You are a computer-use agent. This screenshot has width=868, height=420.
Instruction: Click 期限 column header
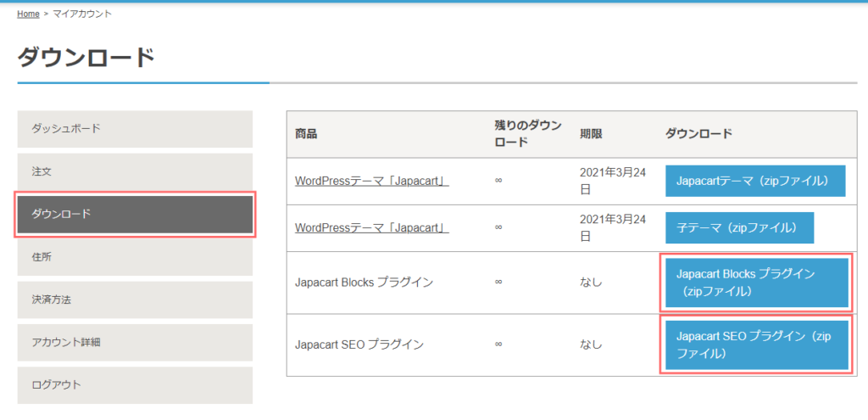pos(591,134)
